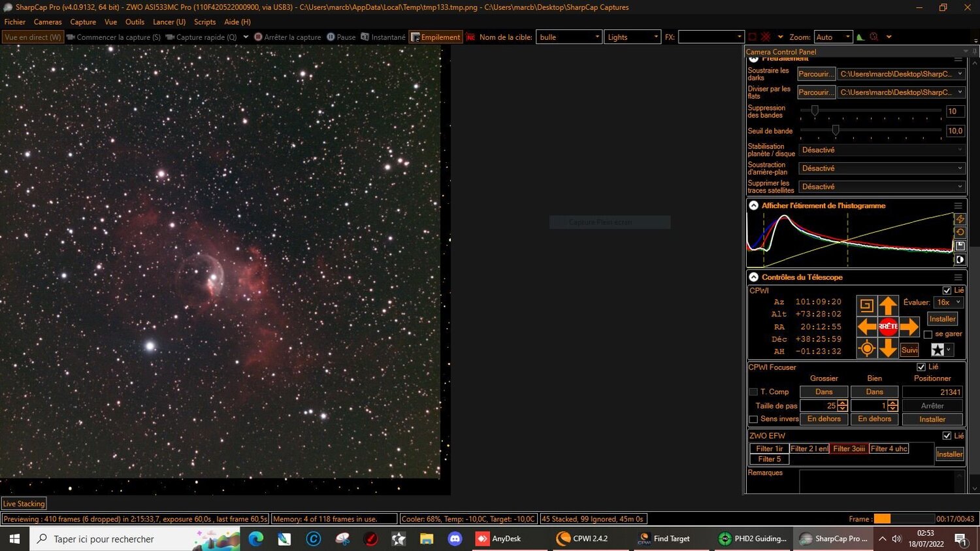The width and height of the screenshot is (980, 551).
Task: Click the Suivi tracking button
Action: point(909,350)
